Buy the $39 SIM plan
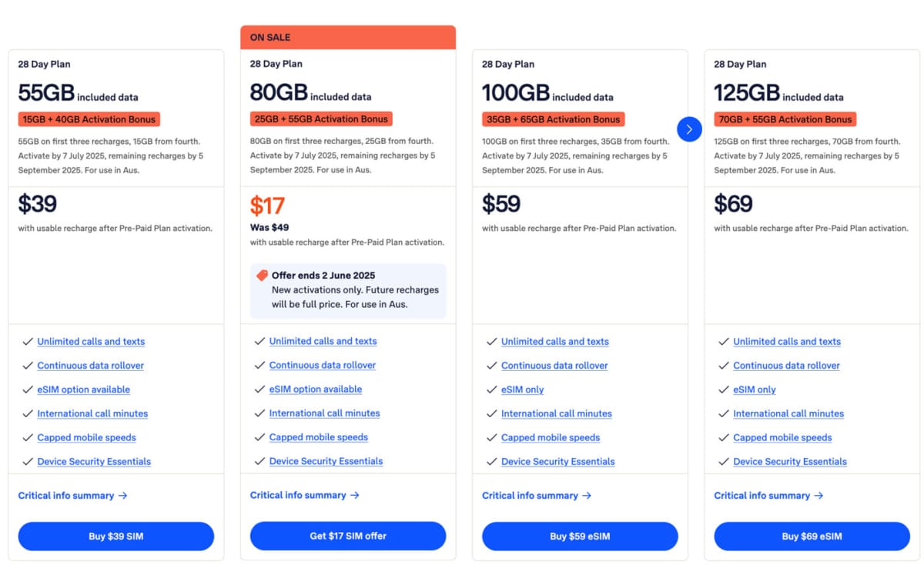Viewport: 924px width, 565px height. pyautogui.click(x=116, y=537)
